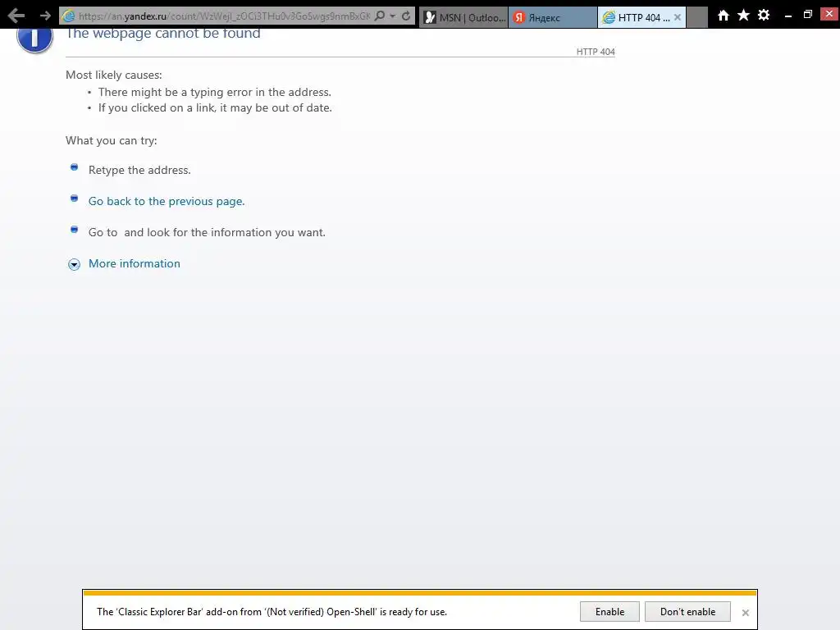
Task: Open the Home page icon
Action: click(x=724, y=15)
